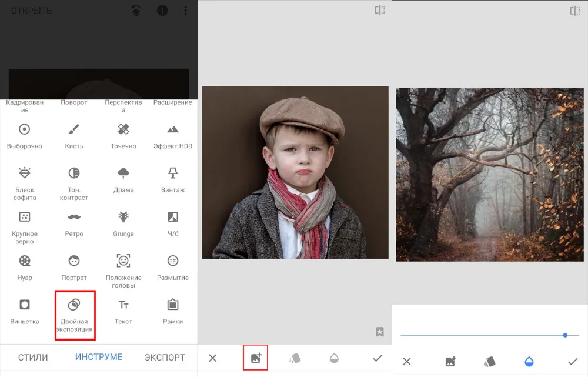Viewport: 588px width, 377px height.
Task: Select the Рамки frames tool
Action: pos(173,311)
